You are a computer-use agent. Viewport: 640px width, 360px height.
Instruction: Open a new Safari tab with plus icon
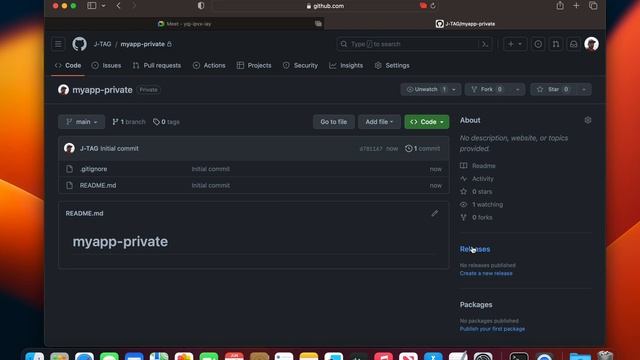pyautogui.click(x=576, y=6)
